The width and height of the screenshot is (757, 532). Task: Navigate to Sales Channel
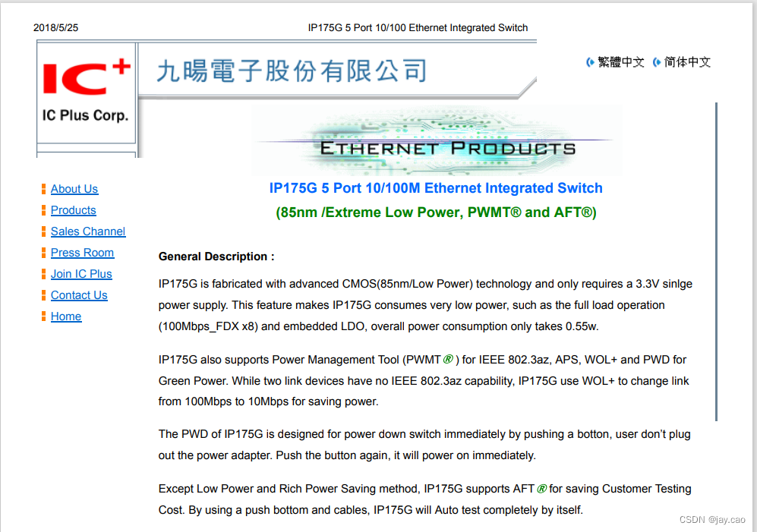87,231
